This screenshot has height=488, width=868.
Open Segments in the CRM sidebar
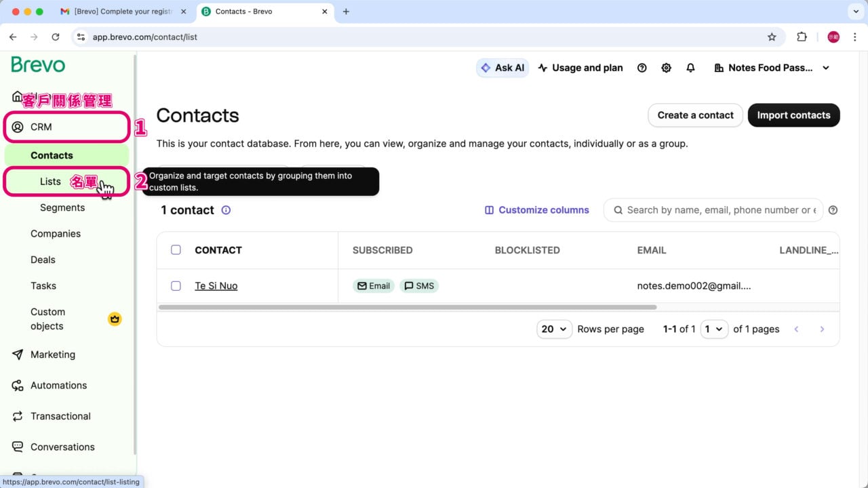click(x=62, y=208)
